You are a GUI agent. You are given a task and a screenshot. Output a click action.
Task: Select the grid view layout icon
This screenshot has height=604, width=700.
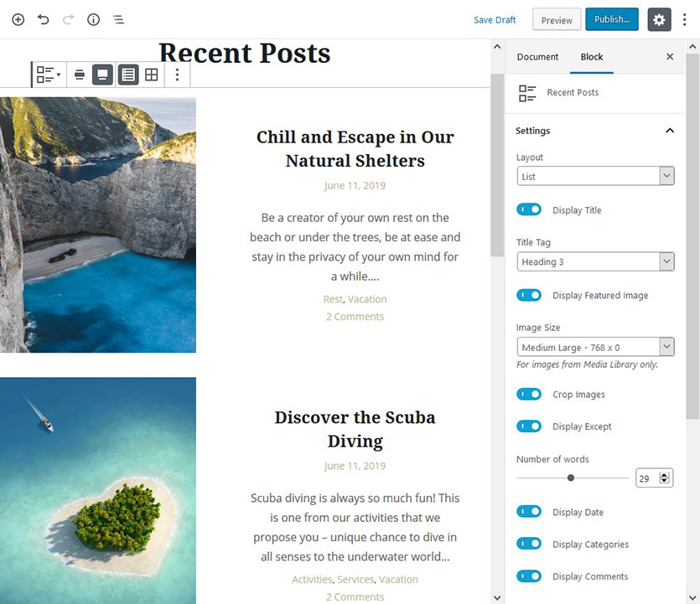(x=152, y=75)
